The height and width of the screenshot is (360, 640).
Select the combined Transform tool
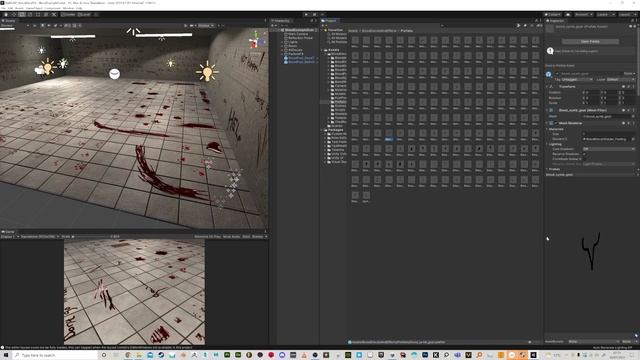[46, 14]
